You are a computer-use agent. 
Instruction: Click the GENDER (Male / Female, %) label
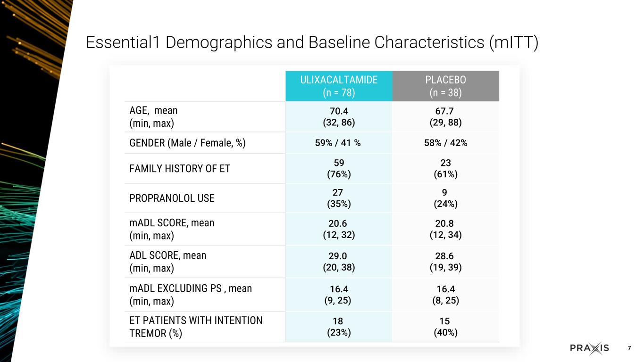point(187,143)
